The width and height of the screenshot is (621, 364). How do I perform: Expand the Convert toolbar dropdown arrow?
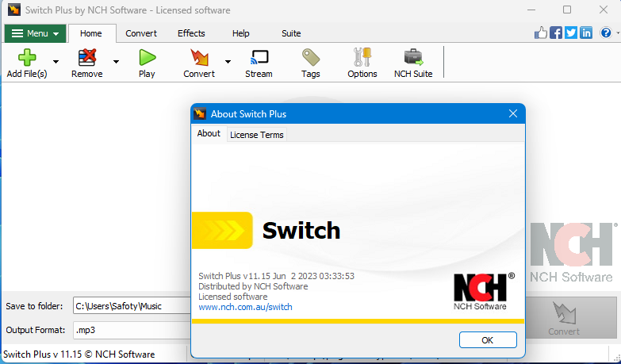228,61
